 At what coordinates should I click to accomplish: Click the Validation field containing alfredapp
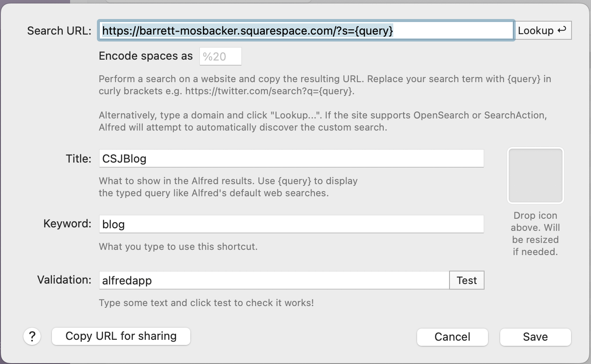pyautogui.click(x=274, y=280)
